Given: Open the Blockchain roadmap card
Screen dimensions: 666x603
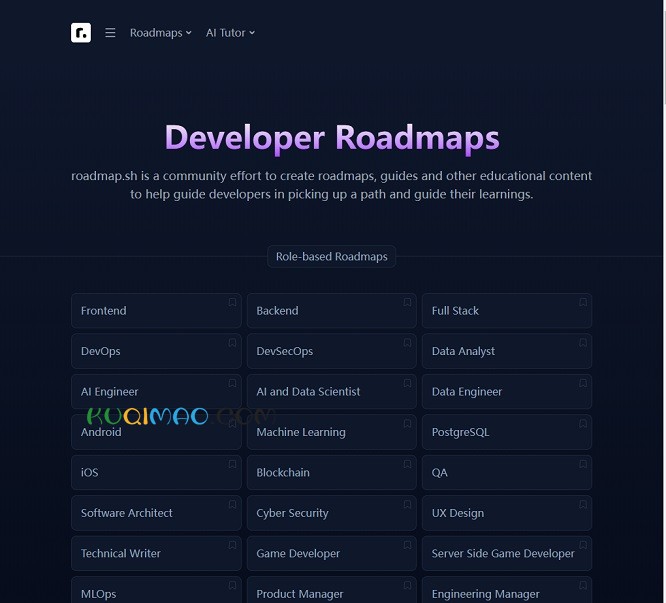Looking at the screenshot, I should coord(331,473).
